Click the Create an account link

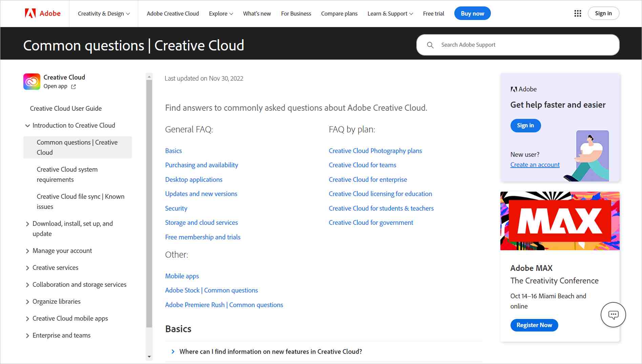[535, 165]
